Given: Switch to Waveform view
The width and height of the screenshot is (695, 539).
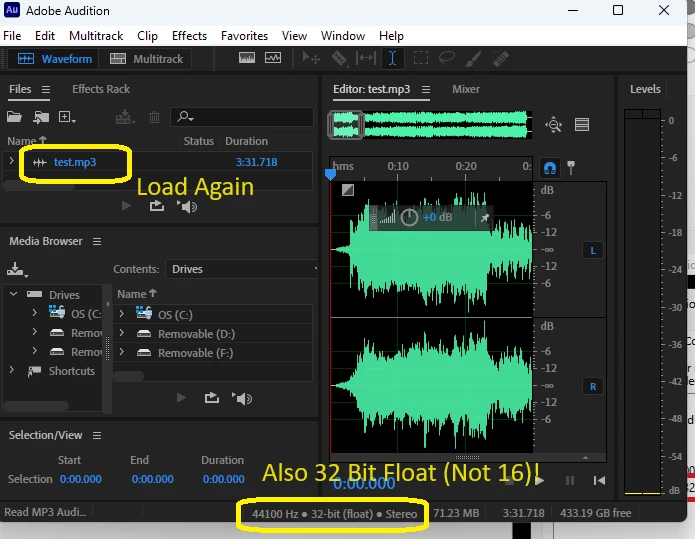Looking at the screenshot, I should coord(54,59).
